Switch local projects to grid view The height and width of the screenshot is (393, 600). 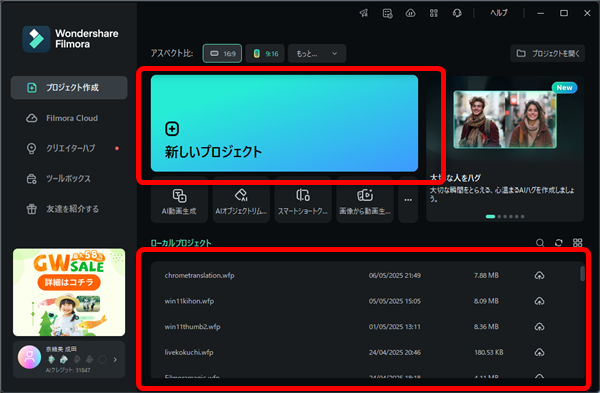point(577,243)
